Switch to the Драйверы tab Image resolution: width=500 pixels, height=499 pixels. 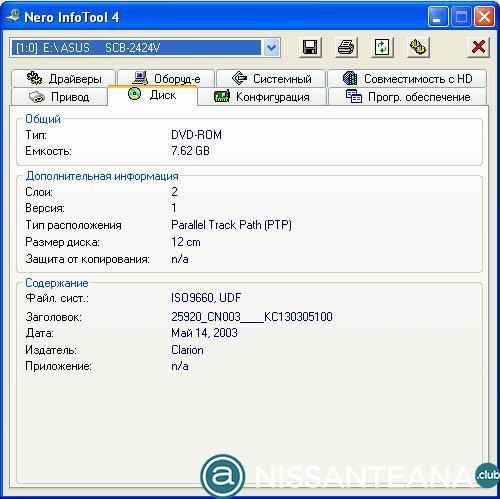pos(64,79)
